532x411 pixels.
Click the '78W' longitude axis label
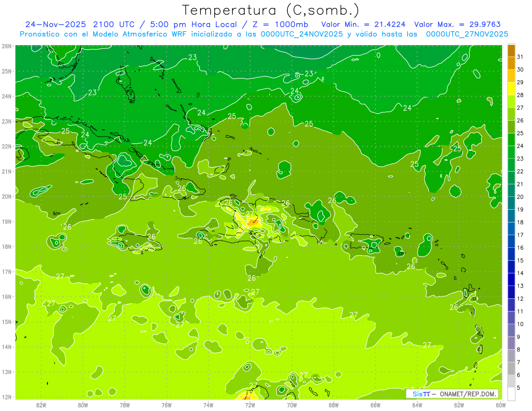tap(125, 405)
